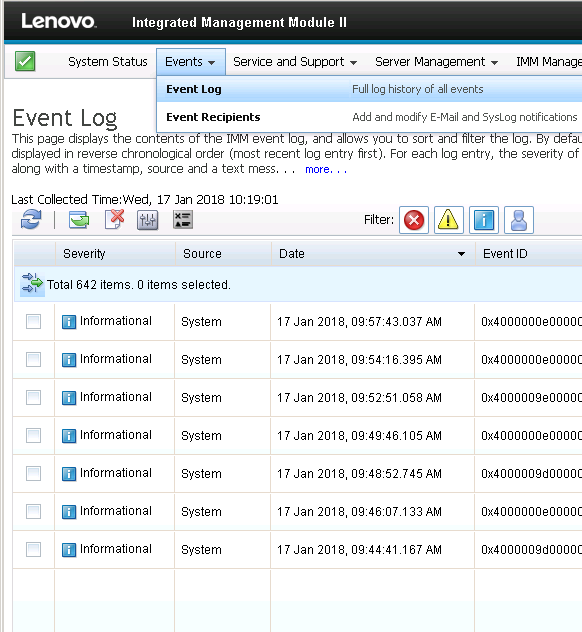Click Informational text in the 09:46:07.133 row
Screen dimensions: 582x632
tap(116, 511)
